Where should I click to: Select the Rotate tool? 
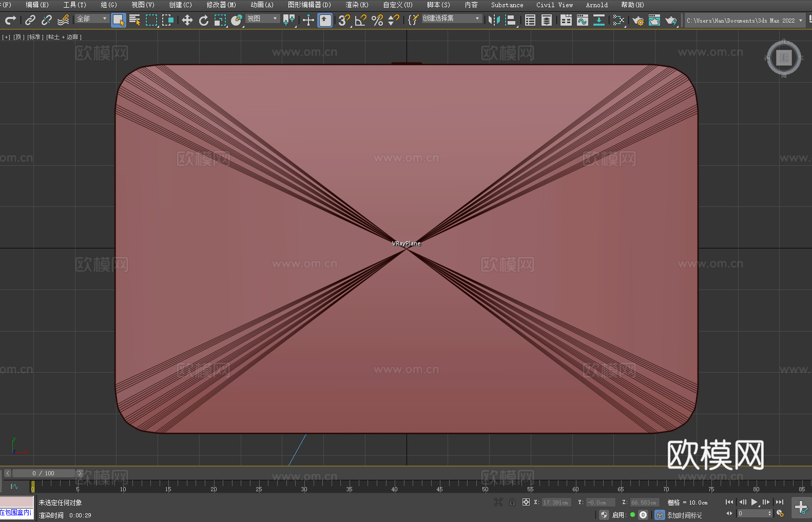(x=204, y=20)
